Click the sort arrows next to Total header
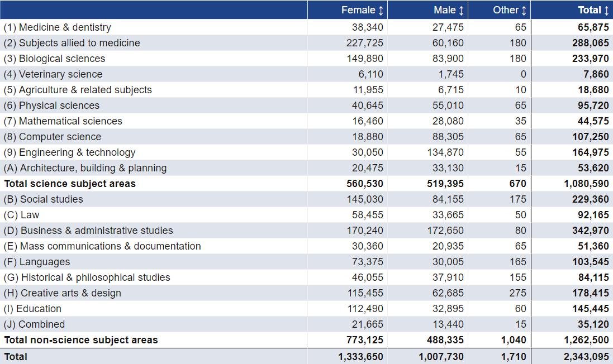This screenshot has height=364, width=613. click(606, 10)
